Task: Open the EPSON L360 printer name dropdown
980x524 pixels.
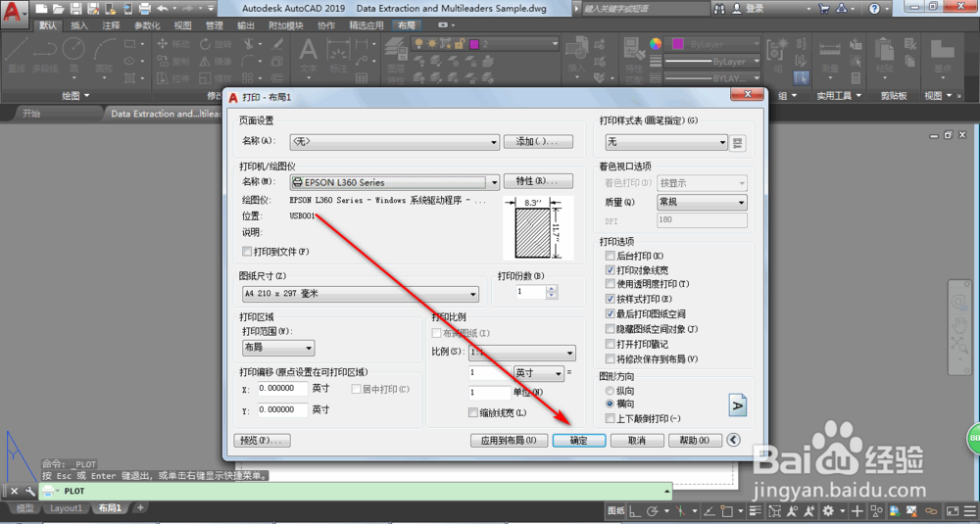Action: pos(394,182)
